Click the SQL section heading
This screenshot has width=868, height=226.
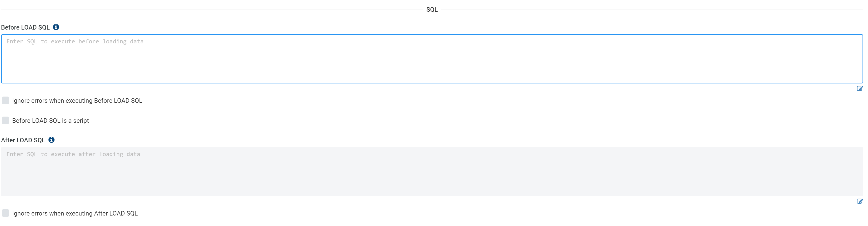[x=432, y=10]
